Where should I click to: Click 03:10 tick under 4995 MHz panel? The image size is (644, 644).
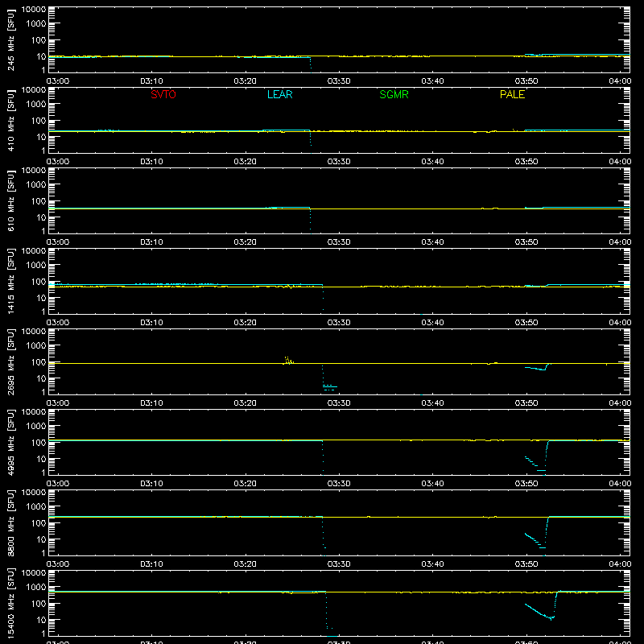(151, 484)
